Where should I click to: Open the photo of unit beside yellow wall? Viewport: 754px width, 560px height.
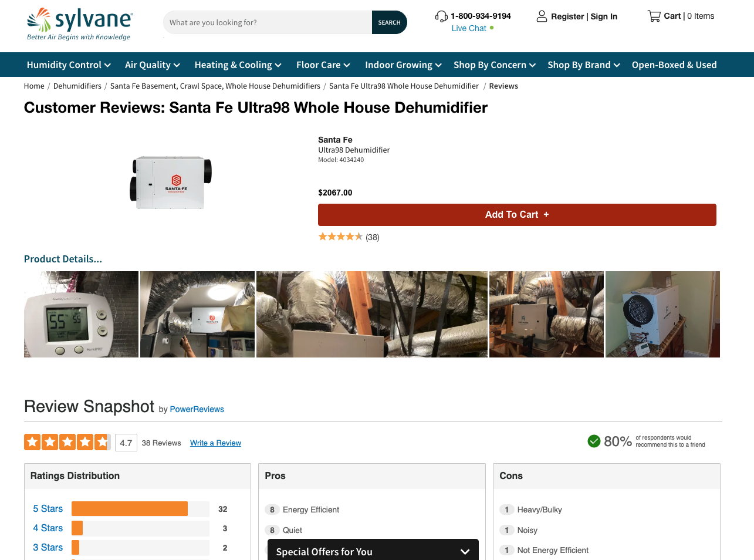pyautogui.click(x=662, y=314)
